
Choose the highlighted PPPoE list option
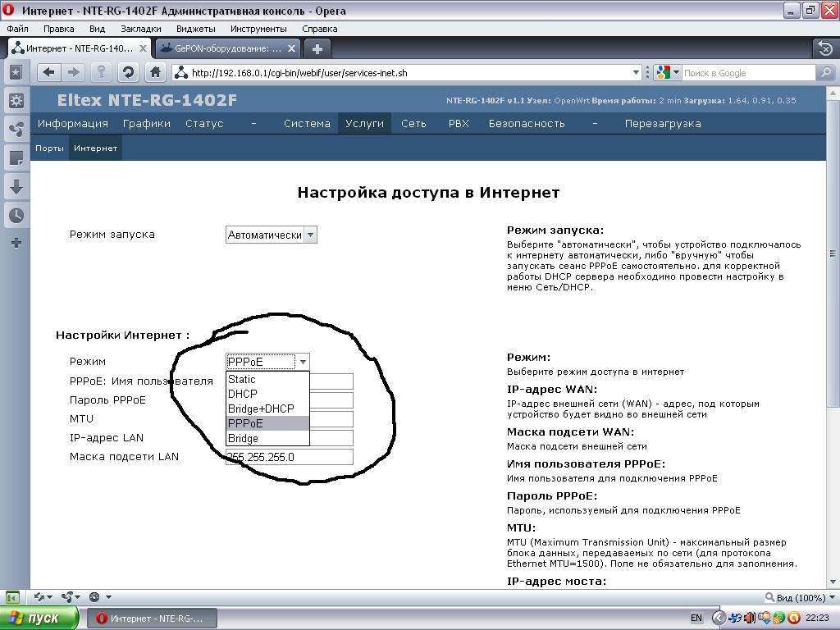(267, 423)
